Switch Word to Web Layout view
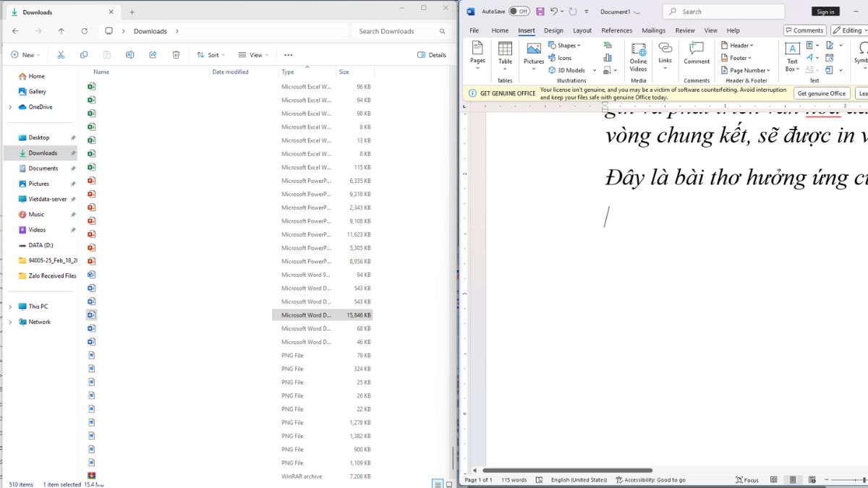The width and height of the screenshot is (868, 488). [812, 480]
